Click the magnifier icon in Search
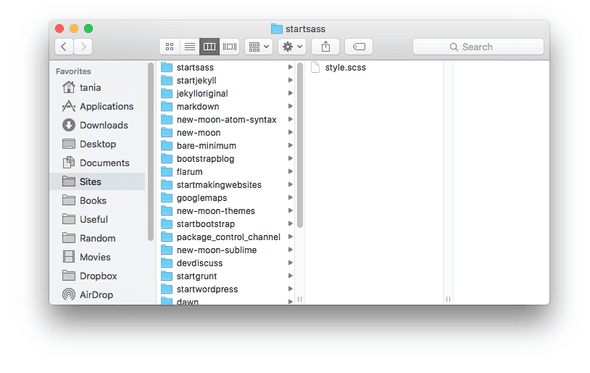This screenshot has width=590, height=373. (454, 47)
